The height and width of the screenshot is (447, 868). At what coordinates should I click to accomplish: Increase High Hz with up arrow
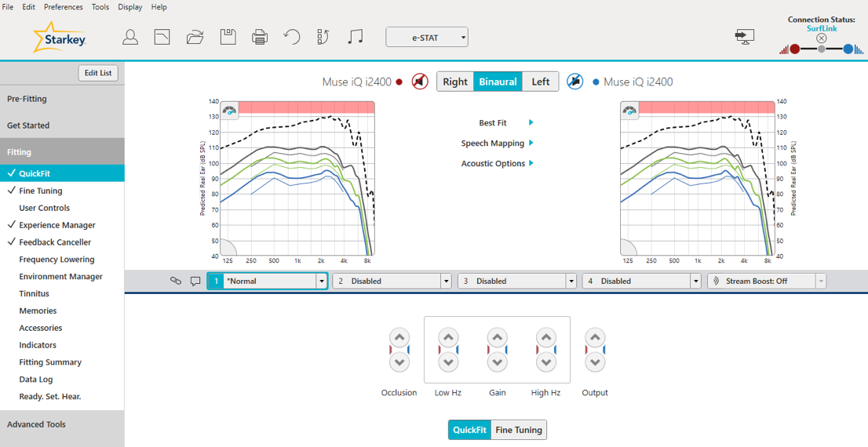coord(545,337)
